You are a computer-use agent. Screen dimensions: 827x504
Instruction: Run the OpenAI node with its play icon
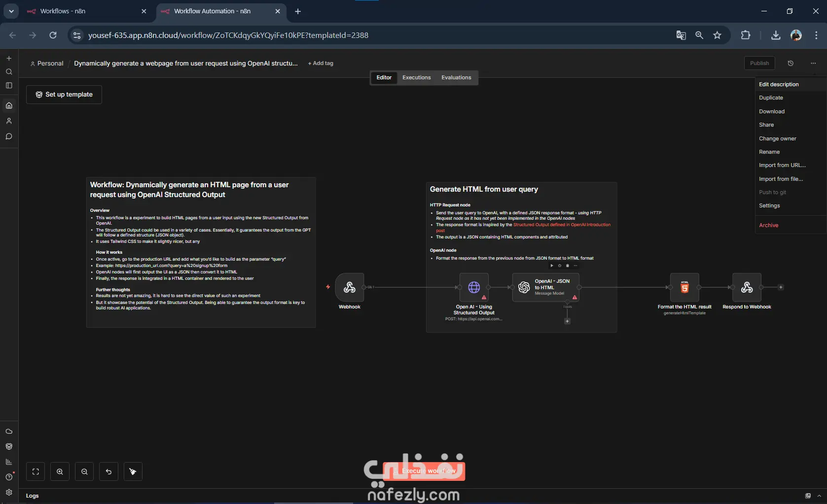552,266
